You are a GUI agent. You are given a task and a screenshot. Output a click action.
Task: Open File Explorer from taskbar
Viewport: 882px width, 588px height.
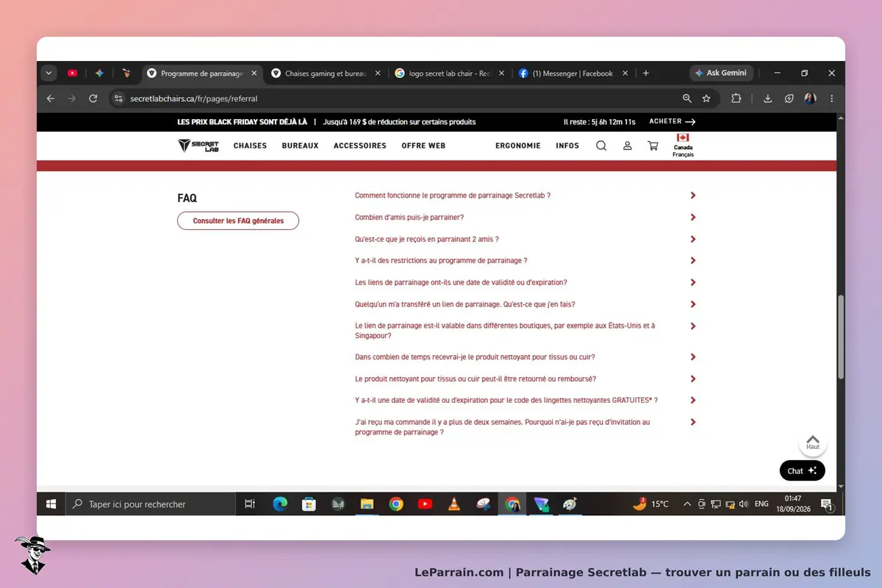[367, 504]
